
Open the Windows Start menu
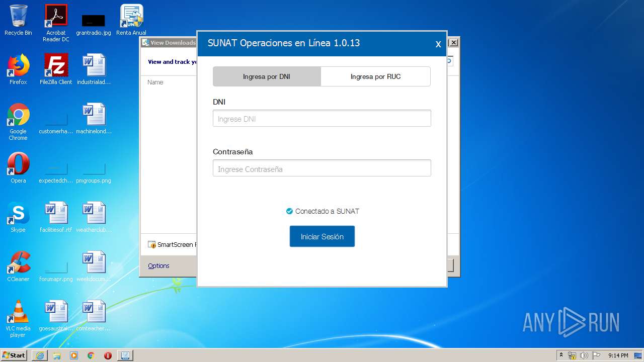pyautogui.click(x=14, y=355)
